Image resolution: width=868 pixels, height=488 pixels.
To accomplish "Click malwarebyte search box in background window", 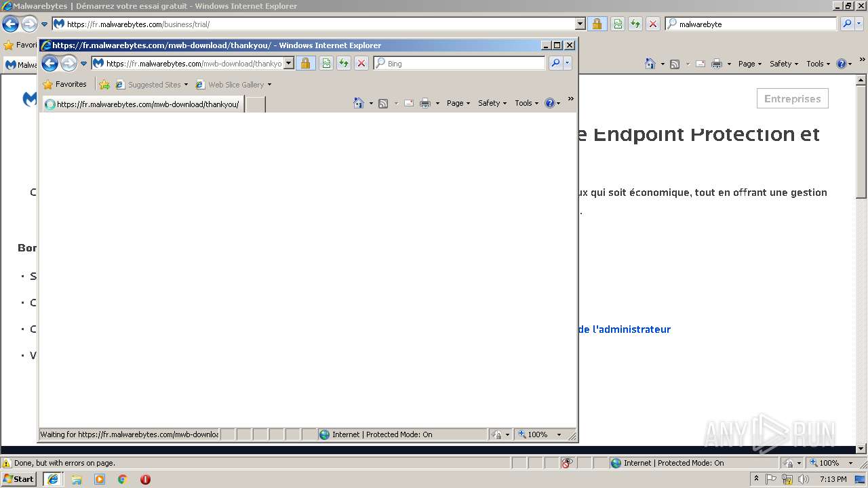I will pos(751,24).
